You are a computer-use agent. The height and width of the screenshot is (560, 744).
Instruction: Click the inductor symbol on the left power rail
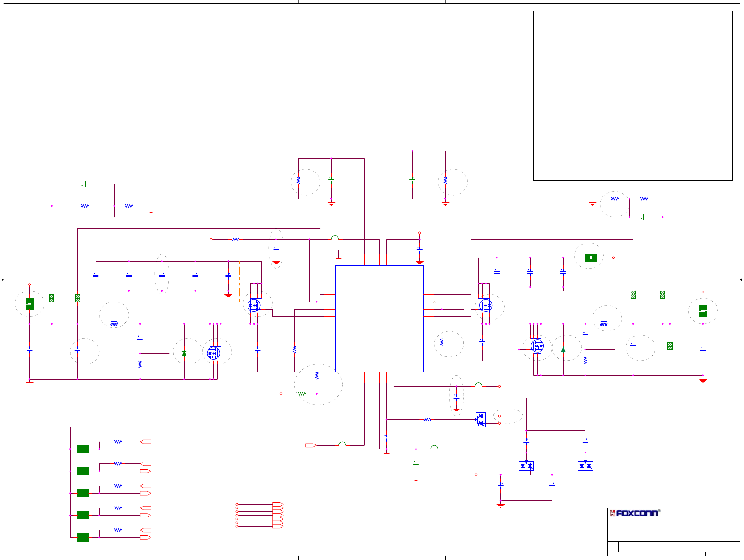click(114, 324)
